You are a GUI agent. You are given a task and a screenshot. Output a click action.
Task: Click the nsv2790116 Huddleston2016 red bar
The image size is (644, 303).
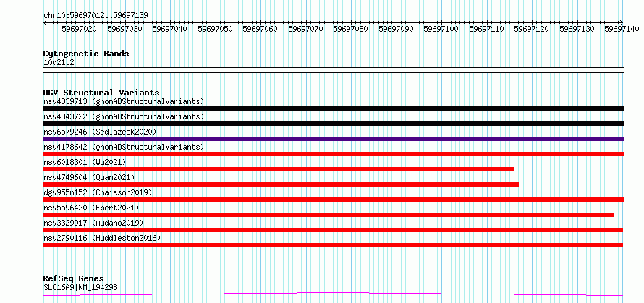(x=333, y=245)
